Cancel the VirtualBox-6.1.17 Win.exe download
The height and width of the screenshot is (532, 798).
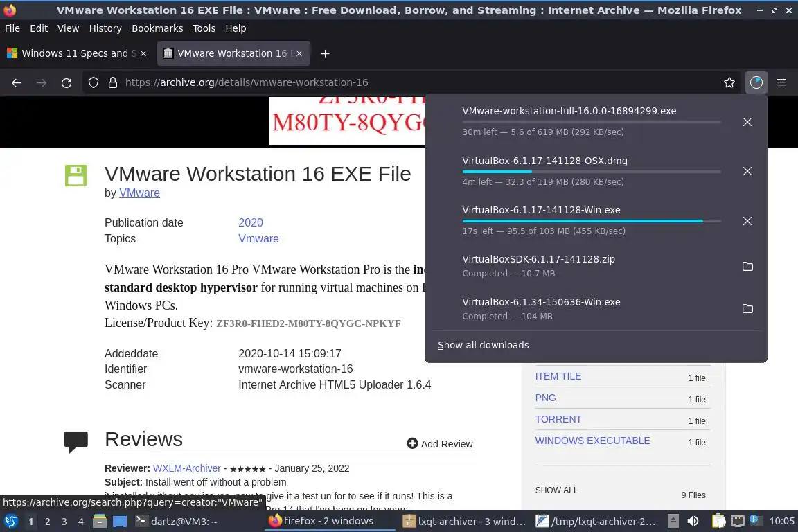tap(747, 221)
